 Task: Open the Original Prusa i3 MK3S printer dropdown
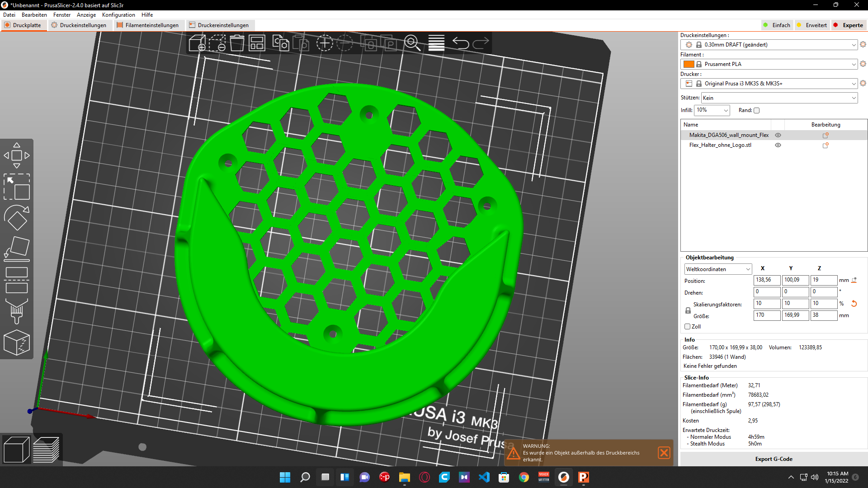click(769, 84)
